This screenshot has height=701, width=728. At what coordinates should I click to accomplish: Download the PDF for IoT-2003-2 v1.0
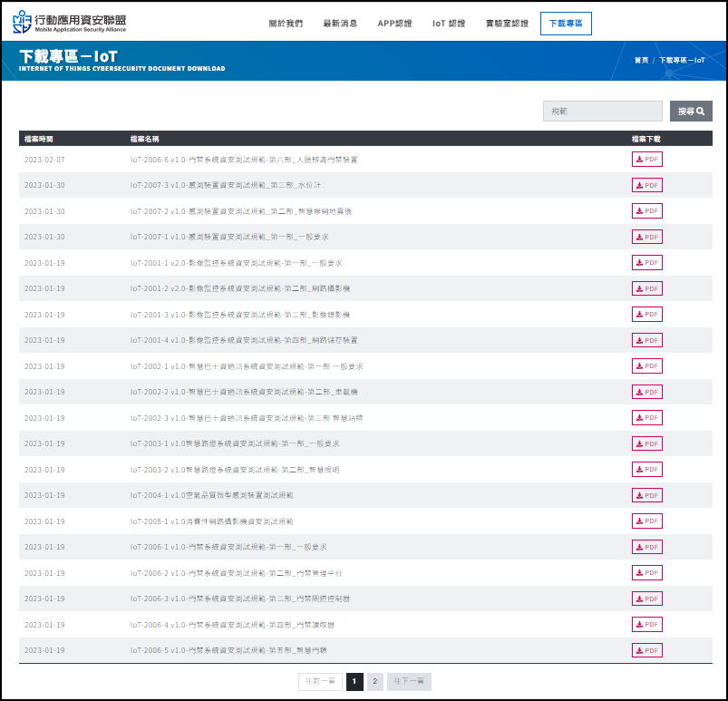[646, 469]
